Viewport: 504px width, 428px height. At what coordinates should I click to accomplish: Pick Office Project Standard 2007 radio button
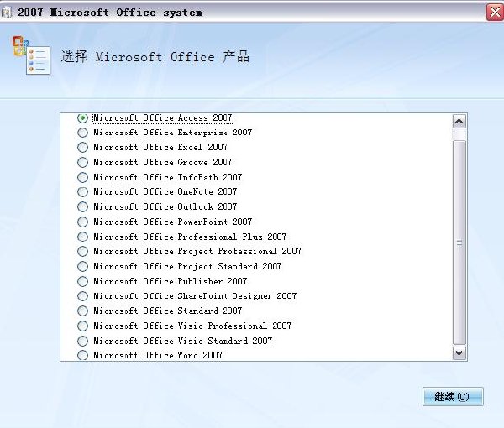pyautogui.click(x=82, y=266)
